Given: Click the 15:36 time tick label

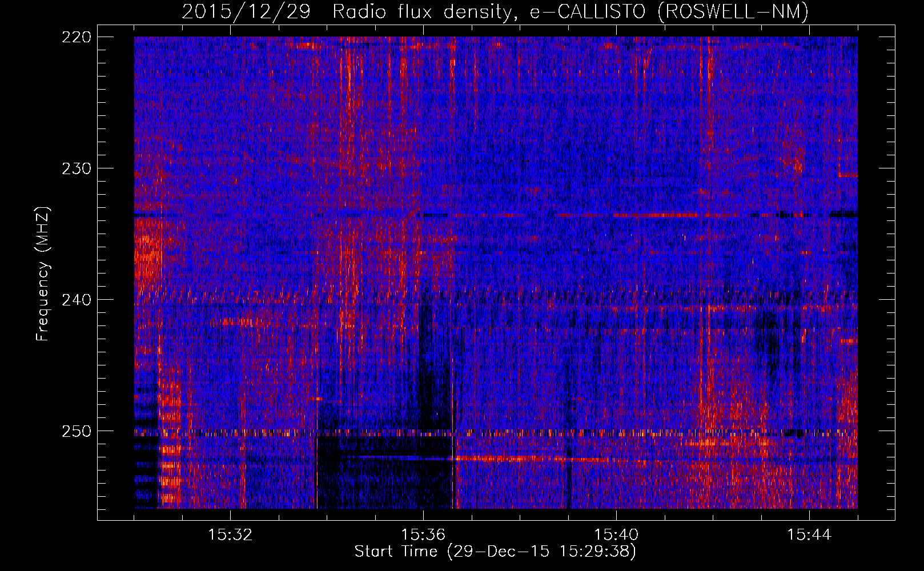Looking at the screenshot, I should click(423, 535).
